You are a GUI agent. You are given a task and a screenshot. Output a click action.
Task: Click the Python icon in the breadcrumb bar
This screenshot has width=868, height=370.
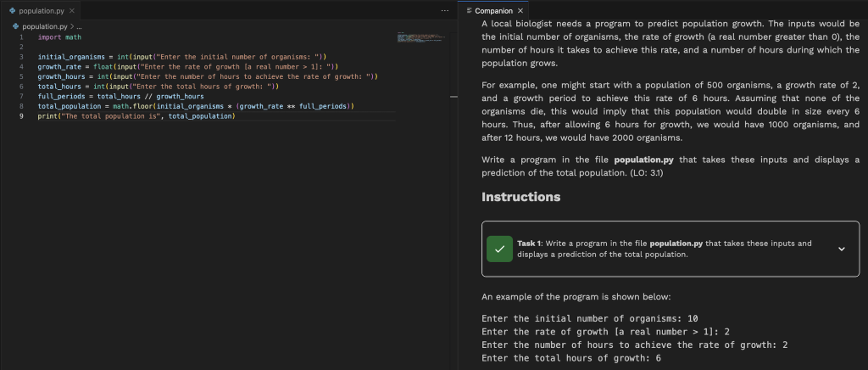15,26
